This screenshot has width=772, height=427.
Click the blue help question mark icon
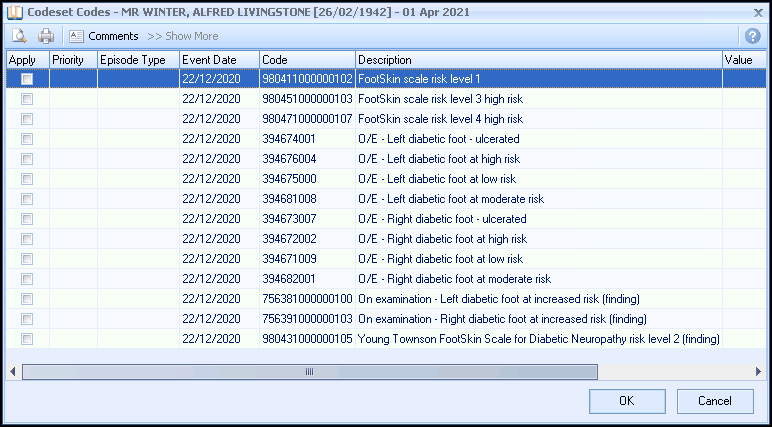[753, 36]
